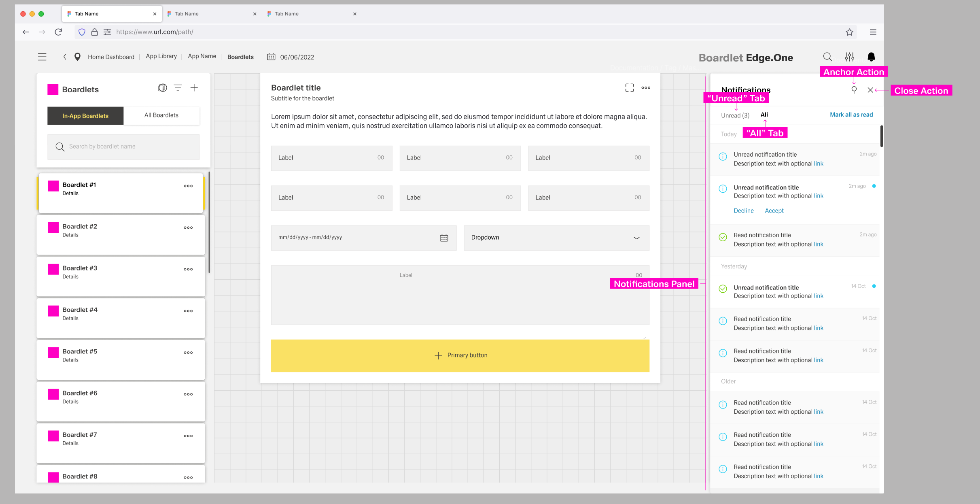Open calendar icon in date range field
This screenshot has height=504, width=980.
pyautogui.click(x=444, y=238)
